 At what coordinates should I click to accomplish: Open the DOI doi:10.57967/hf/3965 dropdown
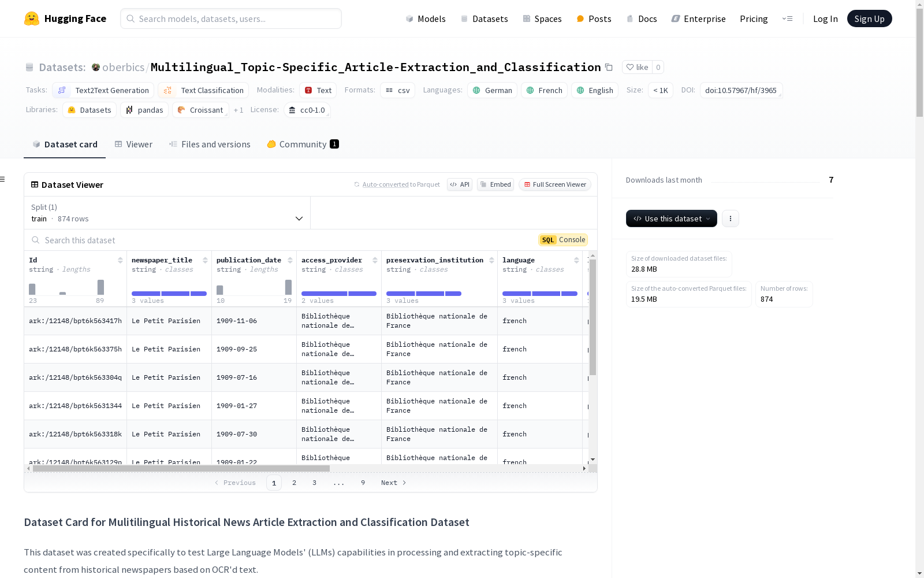tap(742, 90)
